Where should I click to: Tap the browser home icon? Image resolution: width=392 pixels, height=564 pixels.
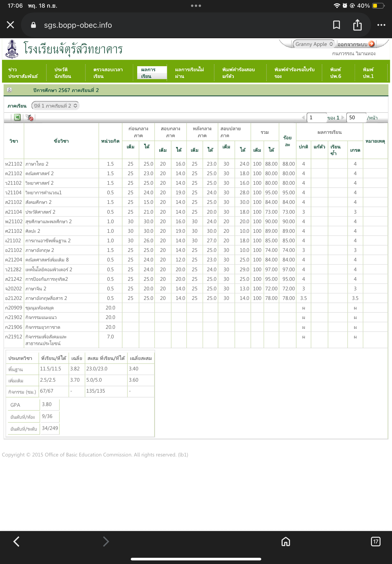coord(285,541)
